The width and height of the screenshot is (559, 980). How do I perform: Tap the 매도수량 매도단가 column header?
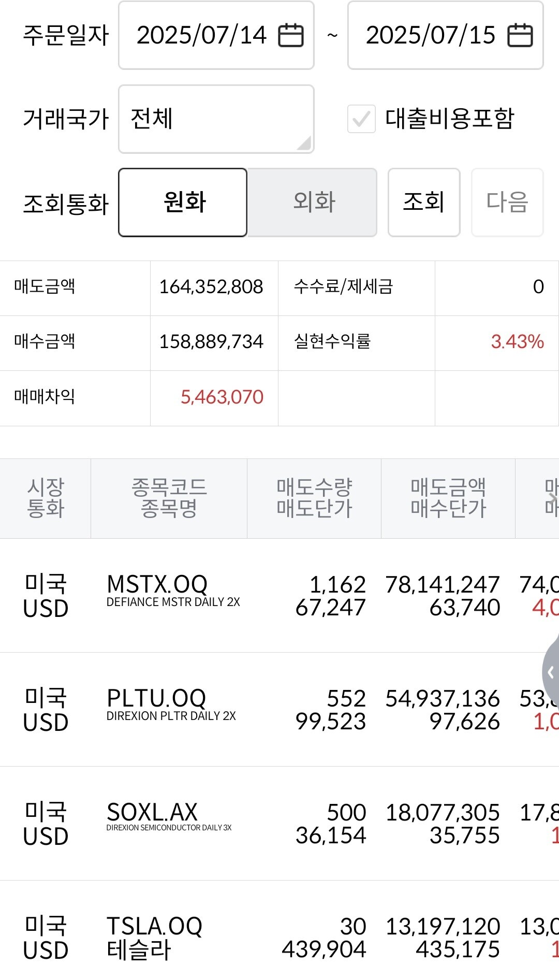(314, 498)
